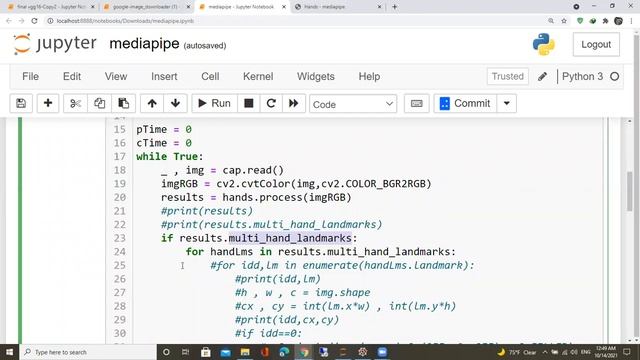Click code line 17 'while True:'

pos(169,157)
